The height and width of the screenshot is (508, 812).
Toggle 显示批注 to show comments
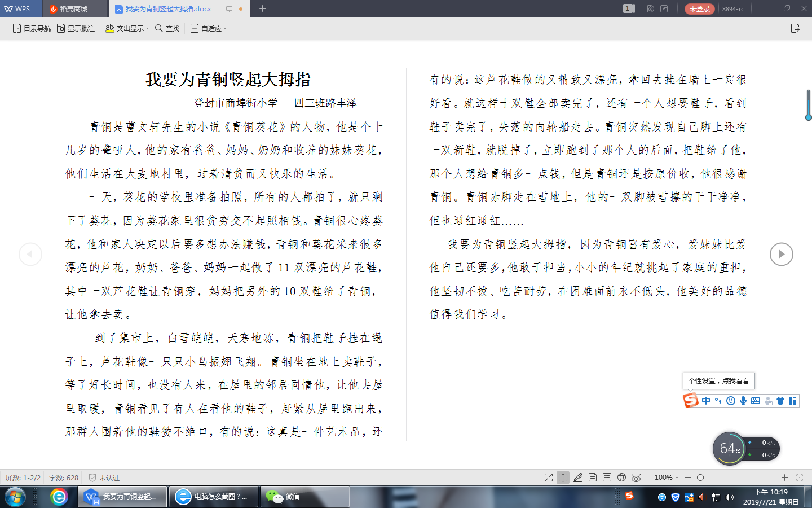(76, 28)
